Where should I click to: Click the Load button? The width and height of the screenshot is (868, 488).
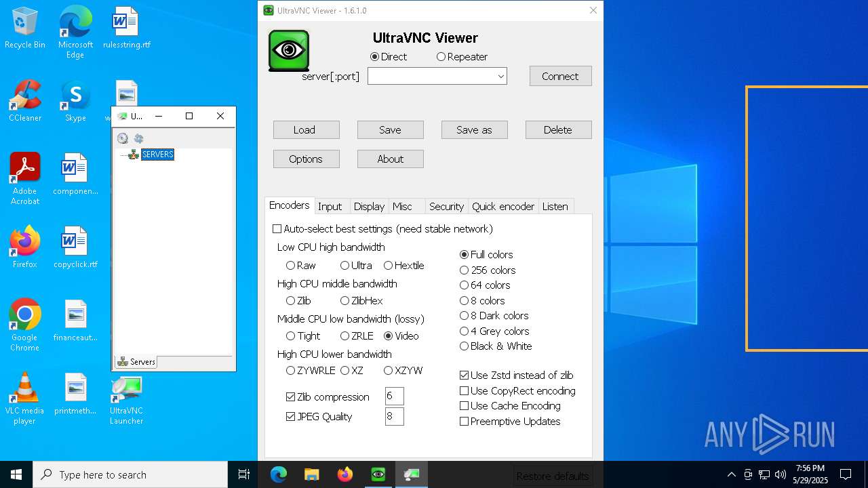click(306, 129)
